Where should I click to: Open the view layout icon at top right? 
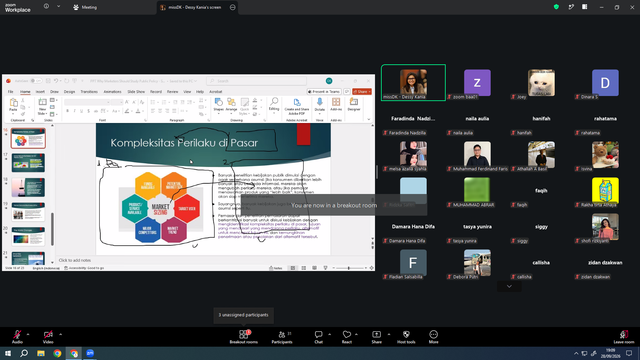(585, 7)
